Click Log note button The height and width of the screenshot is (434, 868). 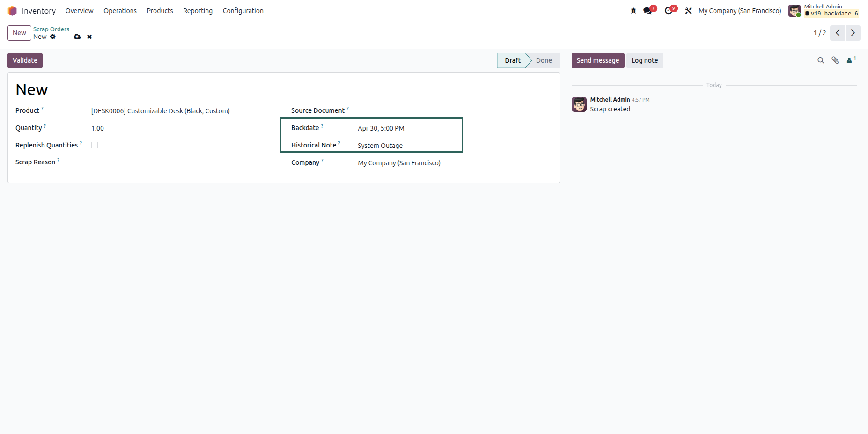pos(645,60)
